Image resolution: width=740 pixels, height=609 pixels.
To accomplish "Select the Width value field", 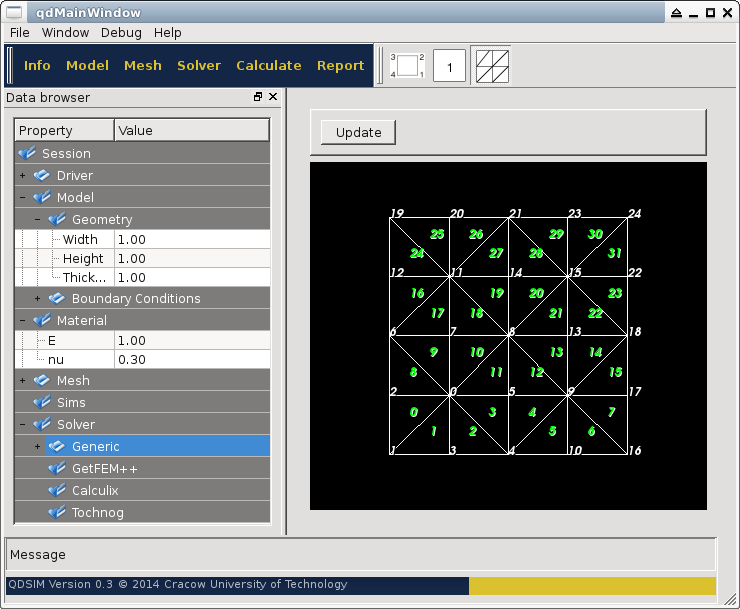I will pos(191,240).
